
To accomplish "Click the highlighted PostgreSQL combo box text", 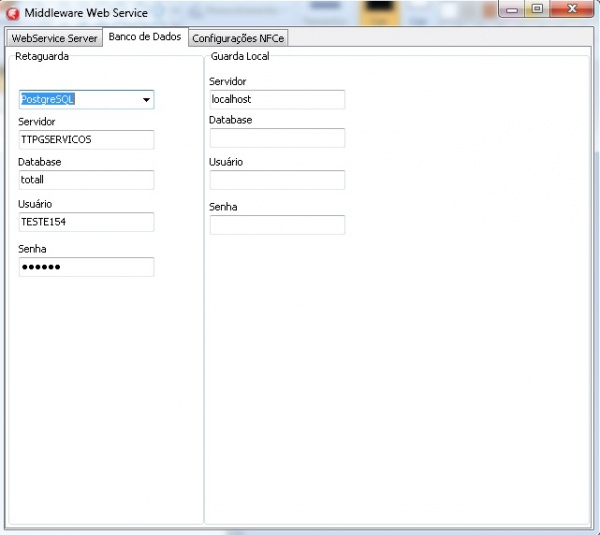I will pyautogui.click(x=48, y=100).
